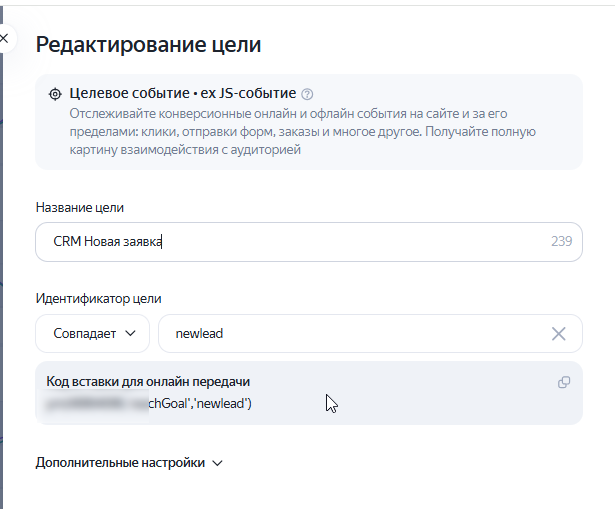Clear the newlead identifier field
615x509 pixels.
(x=559, y=334)
